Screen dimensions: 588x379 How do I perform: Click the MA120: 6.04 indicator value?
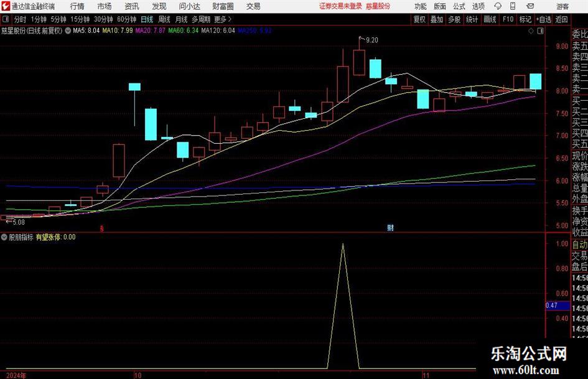point(218,30)
